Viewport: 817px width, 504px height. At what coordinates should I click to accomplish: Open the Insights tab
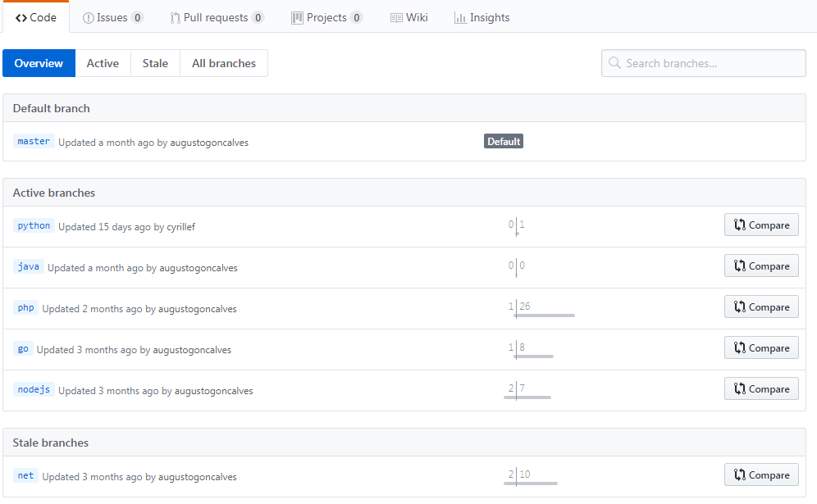click(x=482, y=17)
